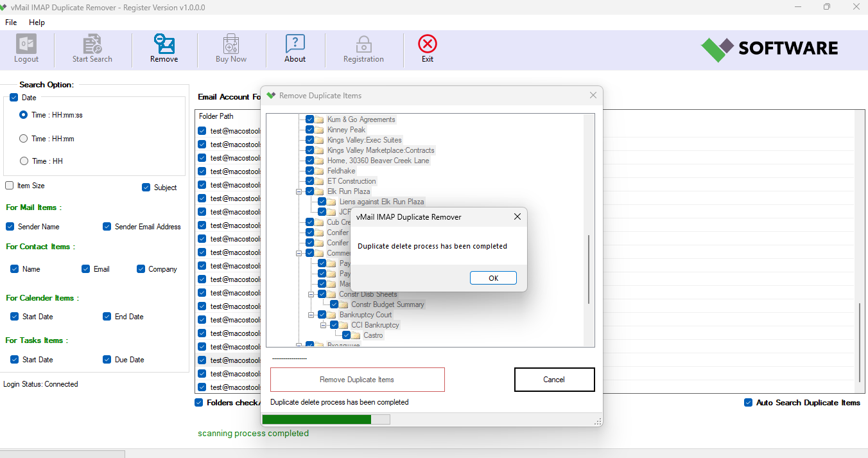868x458 pixels.
Task: Click the Remove Duplicate Items button
Action: point(358,380)
